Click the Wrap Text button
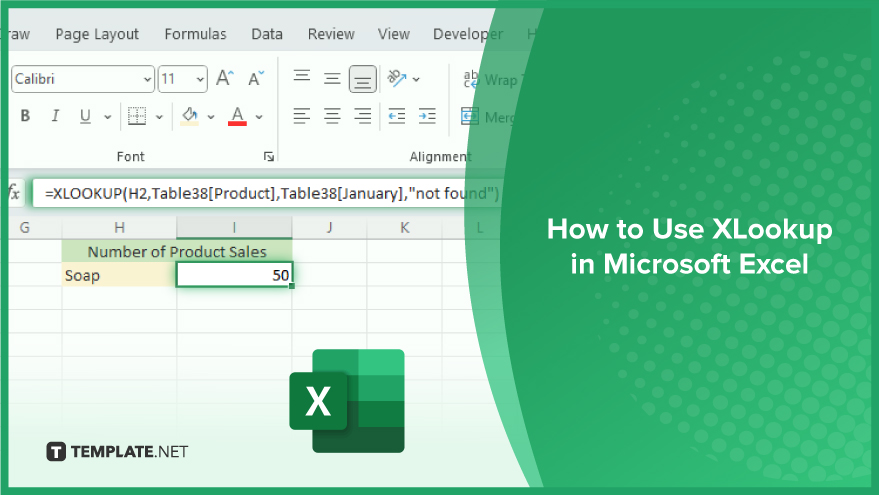879x495 pixels. [491, 80]
